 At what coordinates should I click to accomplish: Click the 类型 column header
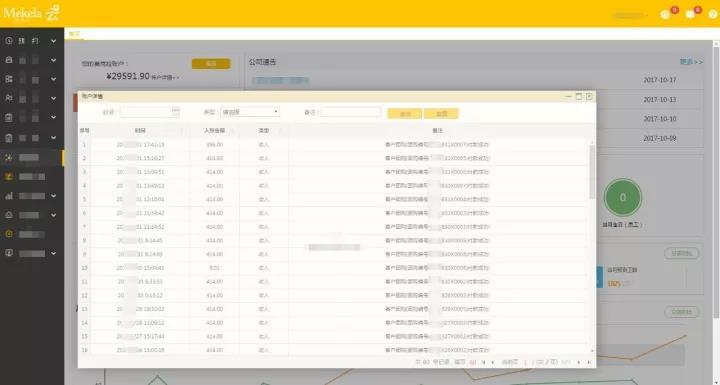click(x=264, y=131)
